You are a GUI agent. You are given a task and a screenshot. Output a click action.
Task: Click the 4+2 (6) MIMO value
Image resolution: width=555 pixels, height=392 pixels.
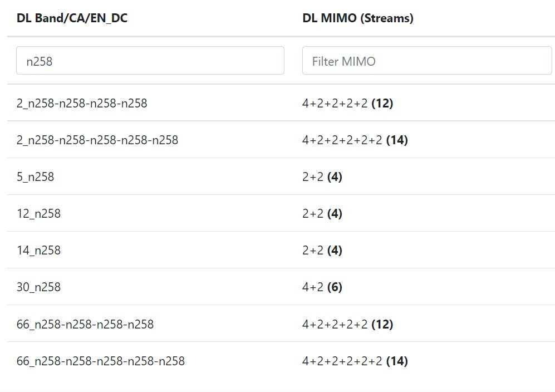click(322, 287)
